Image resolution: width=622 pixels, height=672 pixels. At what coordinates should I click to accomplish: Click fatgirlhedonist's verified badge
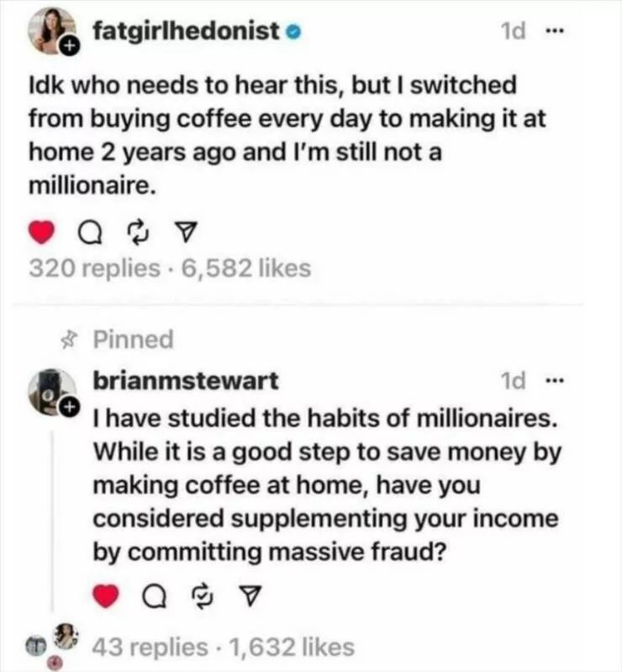click(x=293, y=34)
